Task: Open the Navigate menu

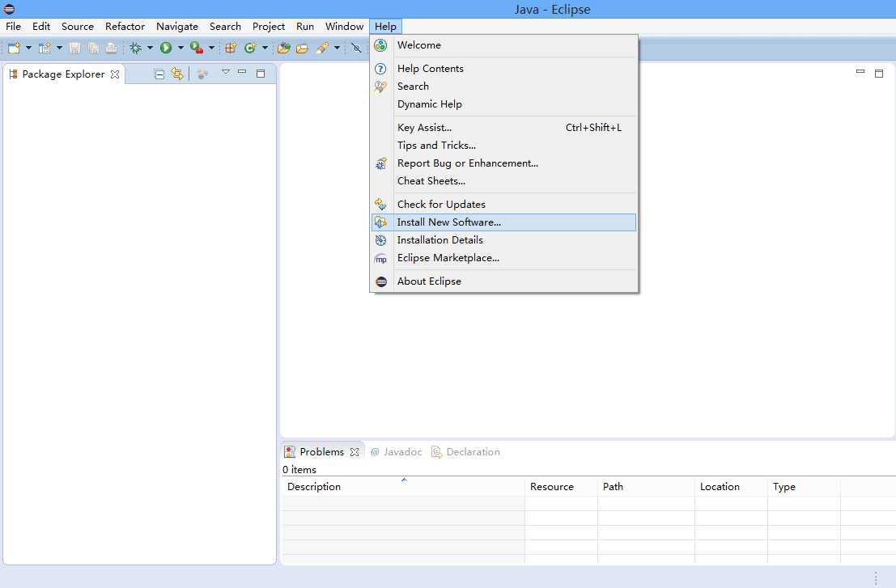Action: pos(177,26)
